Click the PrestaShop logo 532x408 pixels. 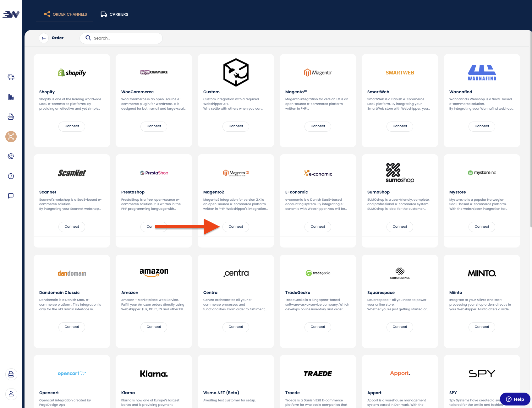(x=154, y=173)
